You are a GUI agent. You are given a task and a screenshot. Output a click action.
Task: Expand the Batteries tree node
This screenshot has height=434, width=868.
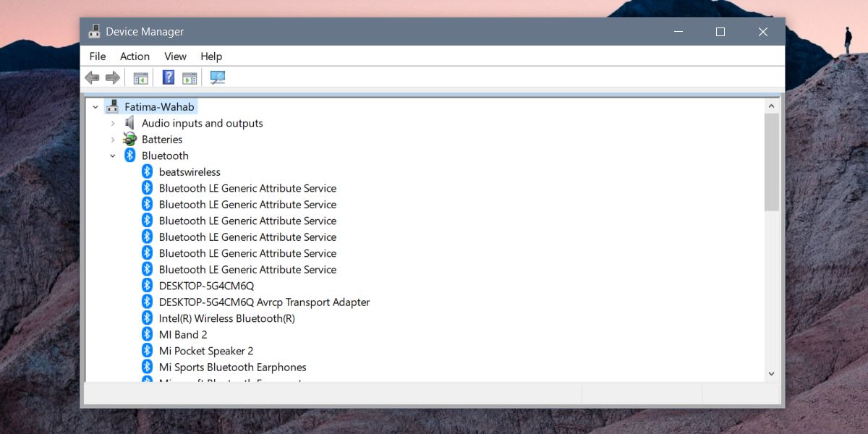tap(112, 140)
